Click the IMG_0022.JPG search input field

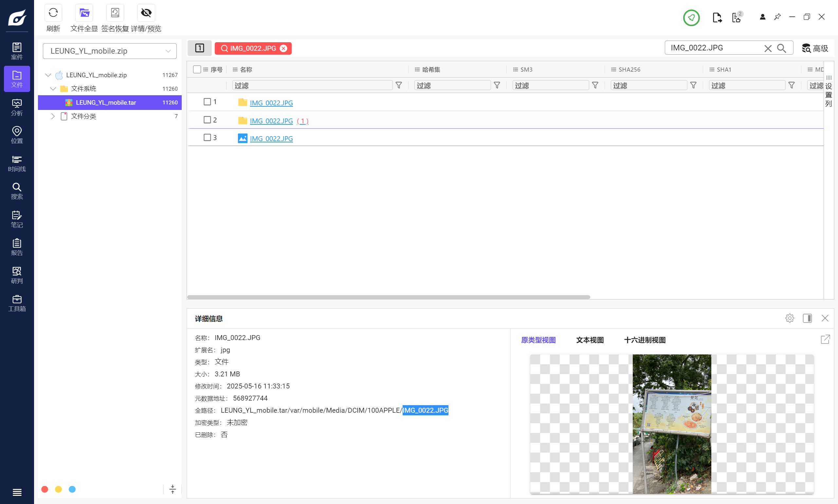point(713,48)
